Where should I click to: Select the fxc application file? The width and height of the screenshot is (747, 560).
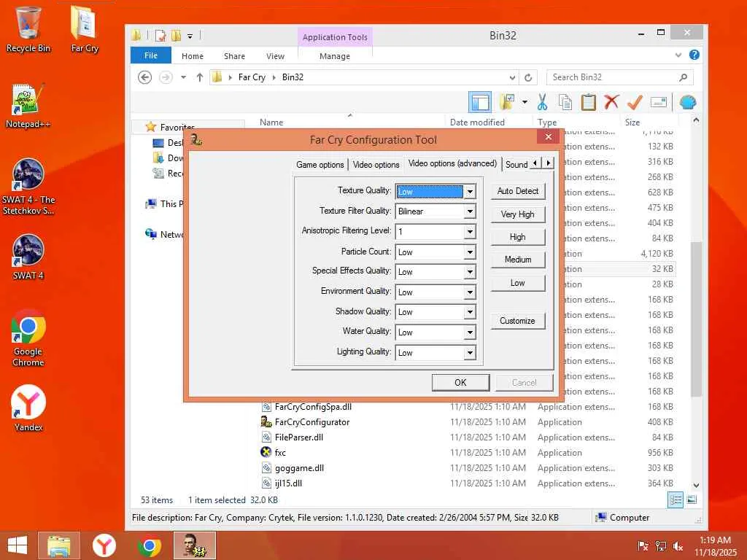coord(280,453)
